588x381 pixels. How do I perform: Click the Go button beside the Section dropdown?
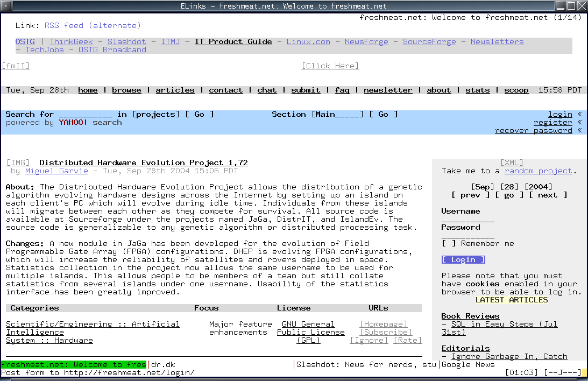383,115
